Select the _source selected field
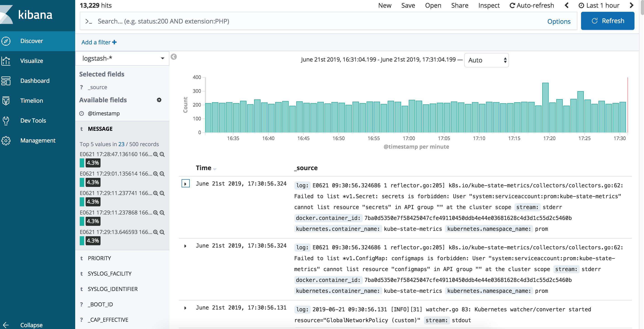The width and height of the screenshot is (644, 329). (97, 87)
